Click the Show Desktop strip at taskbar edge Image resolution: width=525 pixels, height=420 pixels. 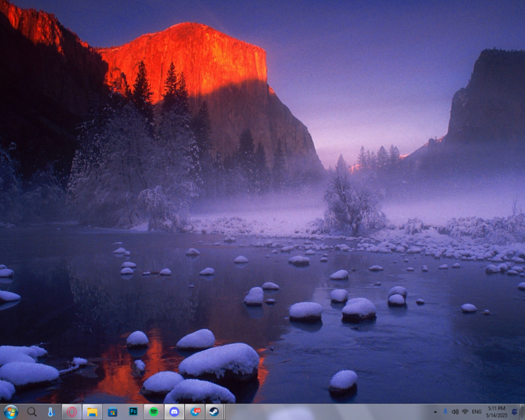[522, 412]
